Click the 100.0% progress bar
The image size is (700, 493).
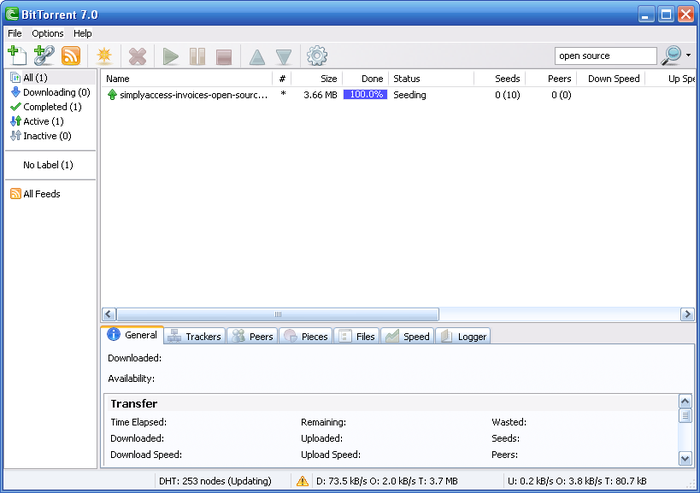click(x=365, y=95)
